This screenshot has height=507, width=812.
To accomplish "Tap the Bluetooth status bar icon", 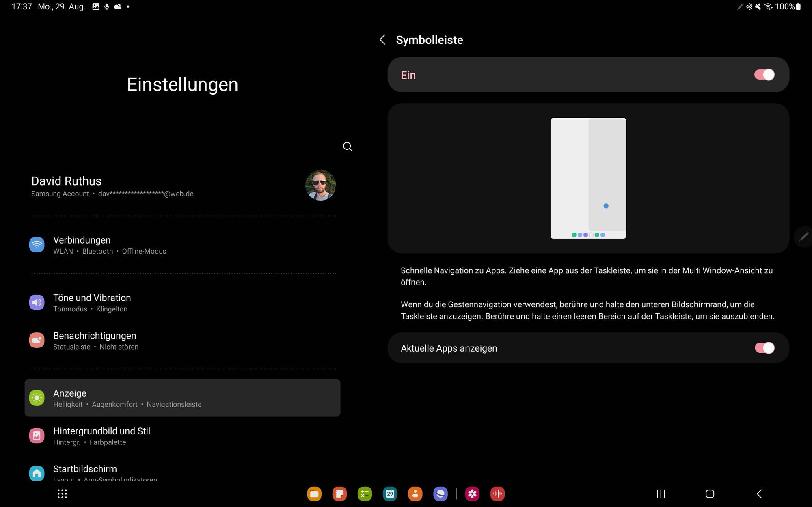I will (749, 6).
